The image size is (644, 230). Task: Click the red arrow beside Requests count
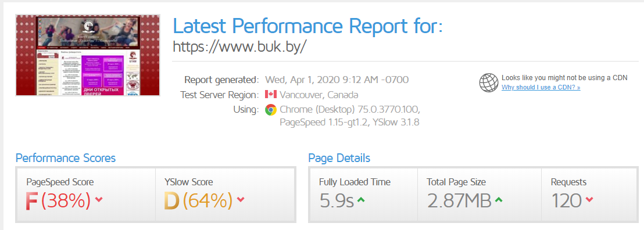[589, 200]
